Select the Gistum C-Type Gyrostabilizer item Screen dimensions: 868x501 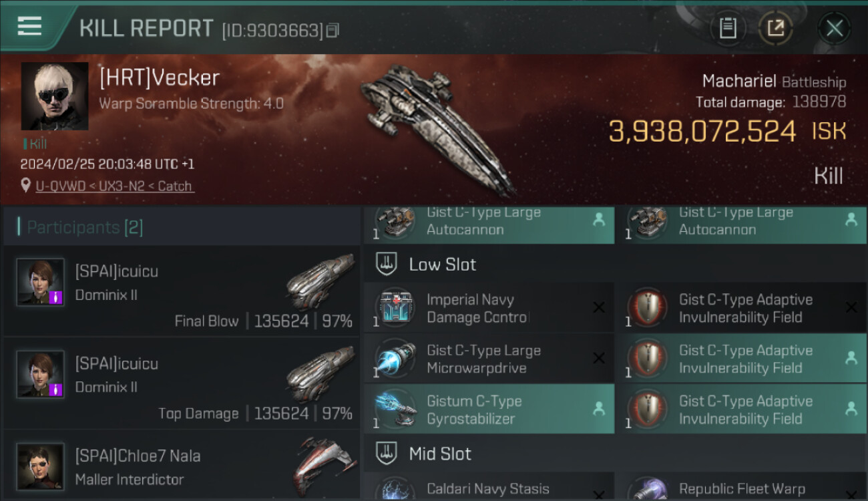(x=489, y=409)
